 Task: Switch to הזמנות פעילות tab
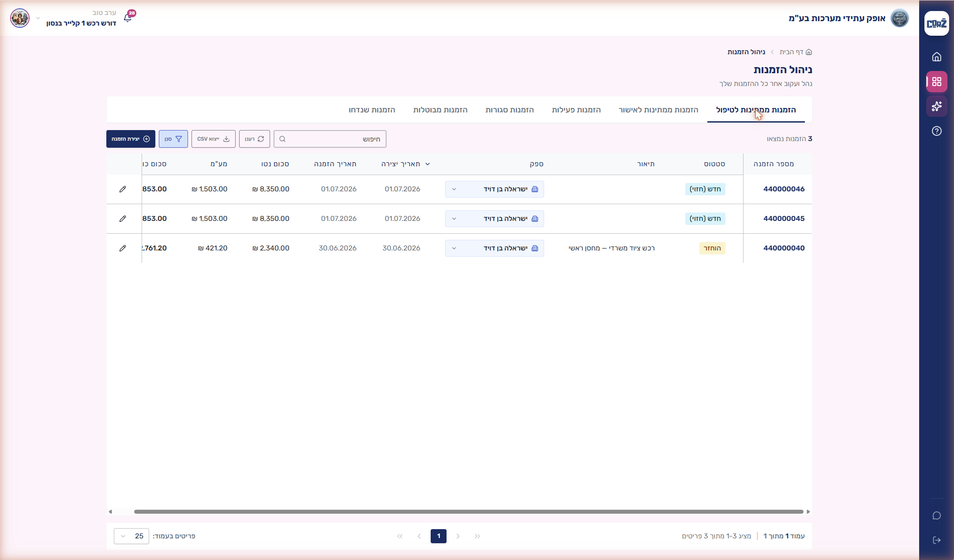pos(576,110)
